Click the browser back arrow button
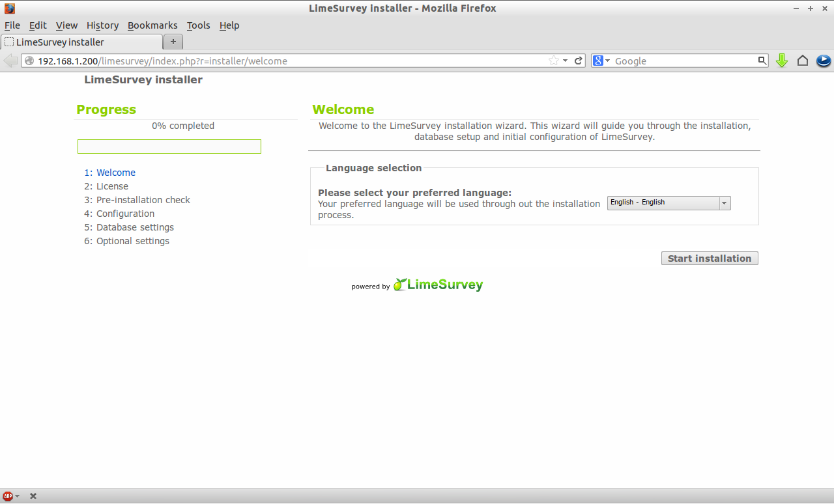 click(x=10, y=61)
